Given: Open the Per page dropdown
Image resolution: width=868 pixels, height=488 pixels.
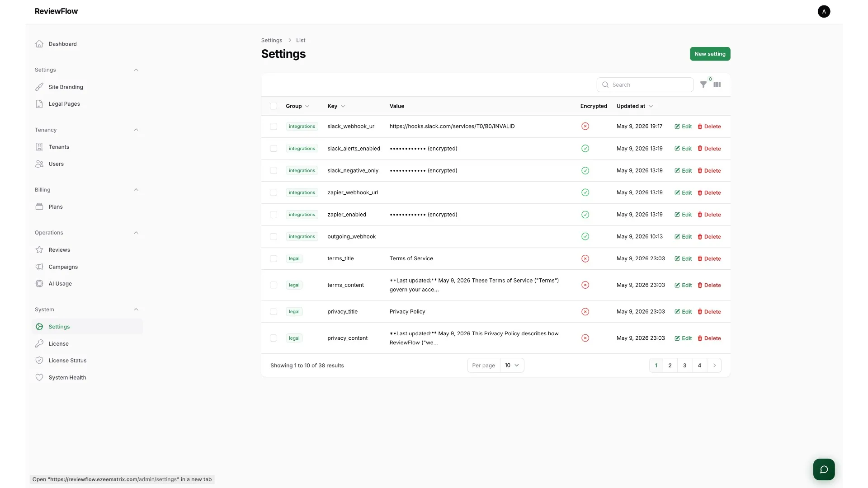Looking at the screenshot, I should click(x=512, y=366).
